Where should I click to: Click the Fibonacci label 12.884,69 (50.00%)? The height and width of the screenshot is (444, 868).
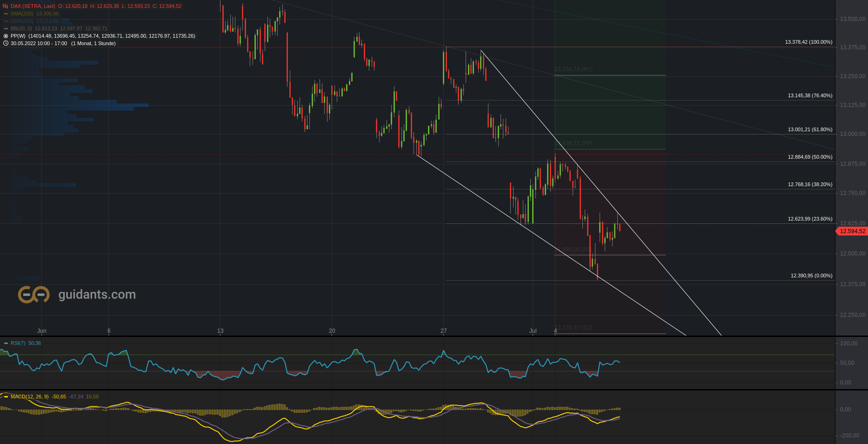[810, 157]
